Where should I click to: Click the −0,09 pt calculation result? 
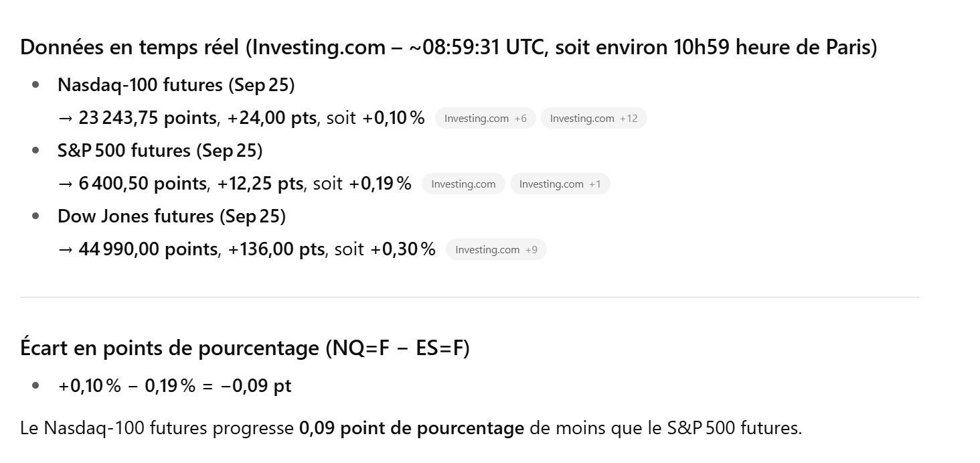256,387
